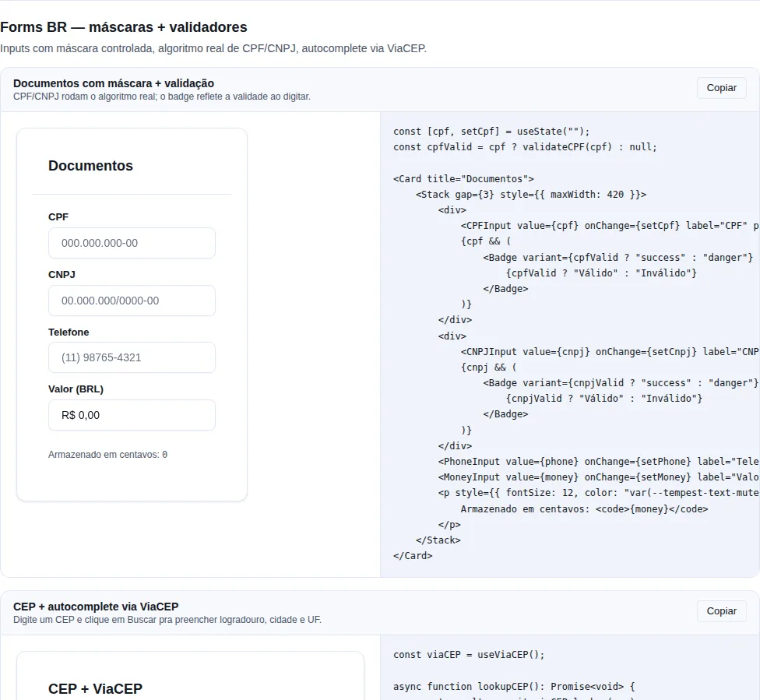The image size is (760, 700).
Task: Click the code line "{cpf && ("
Action: tap(486, 241)
